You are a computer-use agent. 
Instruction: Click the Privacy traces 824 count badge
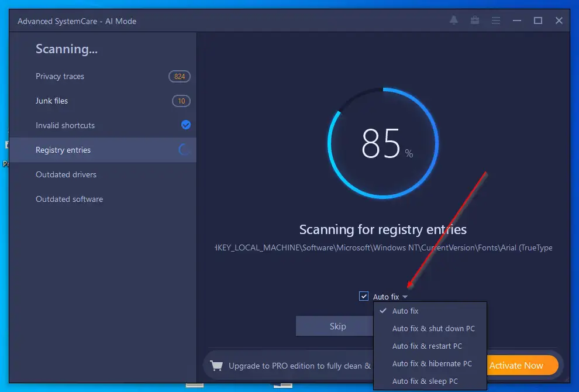point(180,77)
